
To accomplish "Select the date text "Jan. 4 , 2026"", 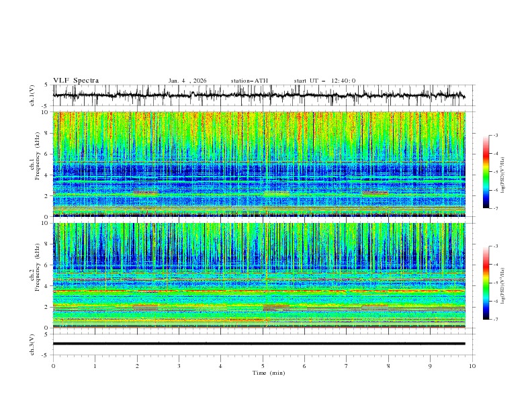I will tap(187, 81).
